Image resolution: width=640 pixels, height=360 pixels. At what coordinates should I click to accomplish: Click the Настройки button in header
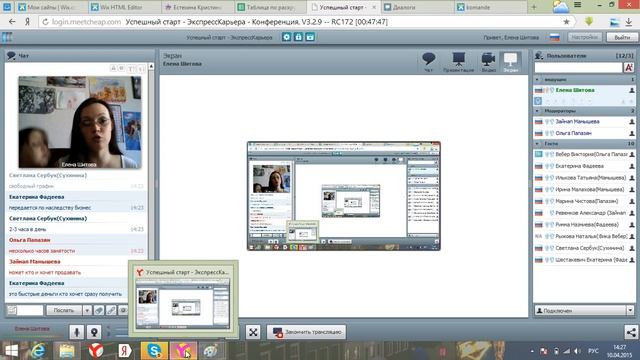coord(584,37)
